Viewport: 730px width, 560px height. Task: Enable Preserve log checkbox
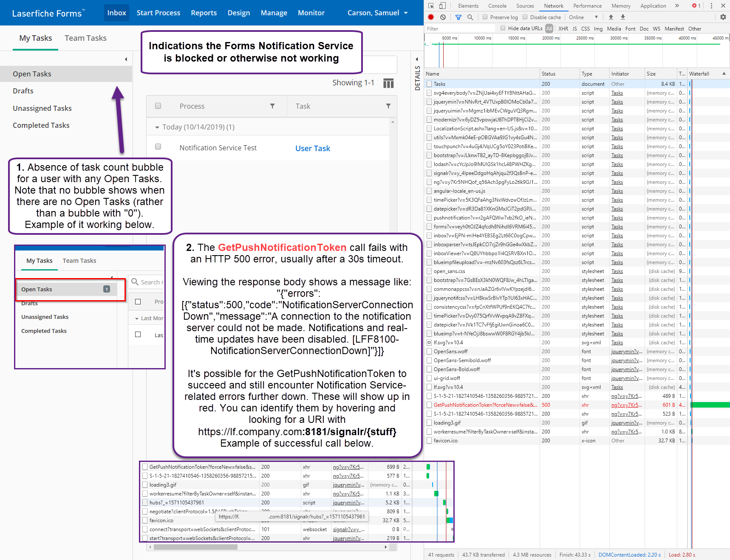[485, 17]
